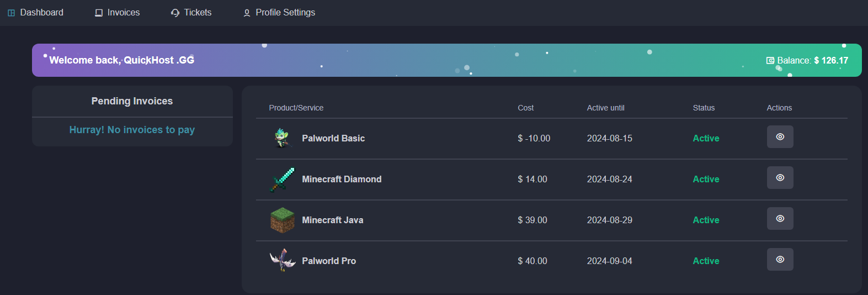Open the Invoices menu item

coord(123,12)
